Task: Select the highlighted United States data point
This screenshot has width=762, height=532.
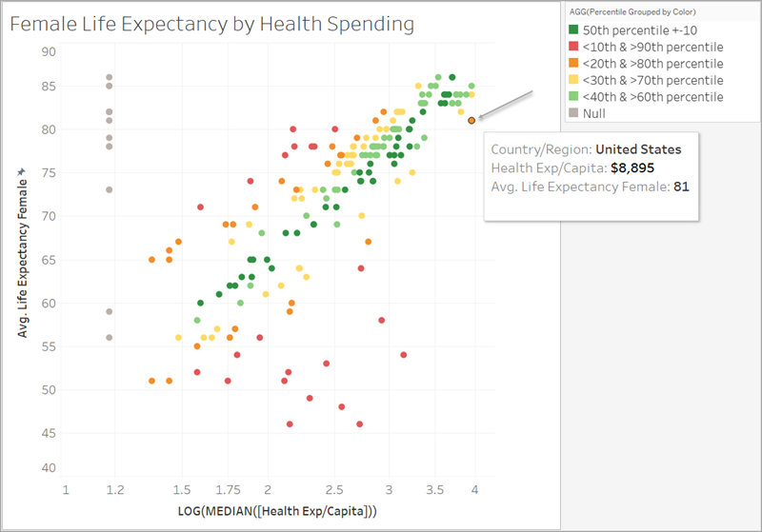Action: (471, 120)
